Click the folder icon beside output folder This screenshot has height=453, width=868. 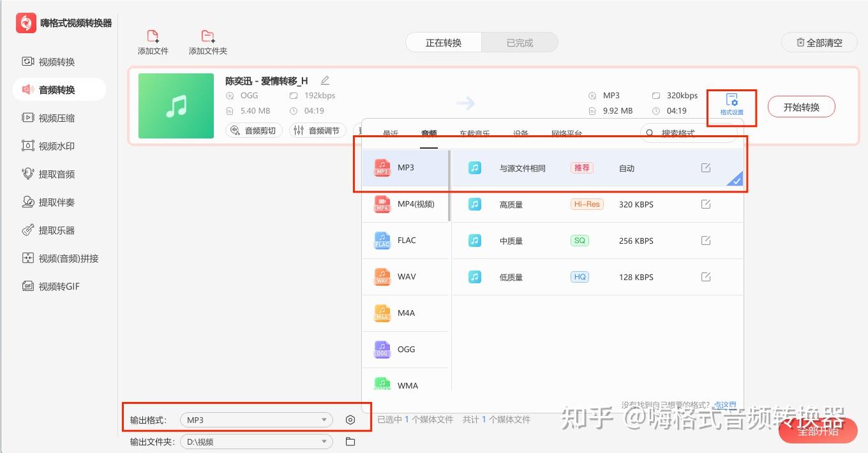(350, 442)
